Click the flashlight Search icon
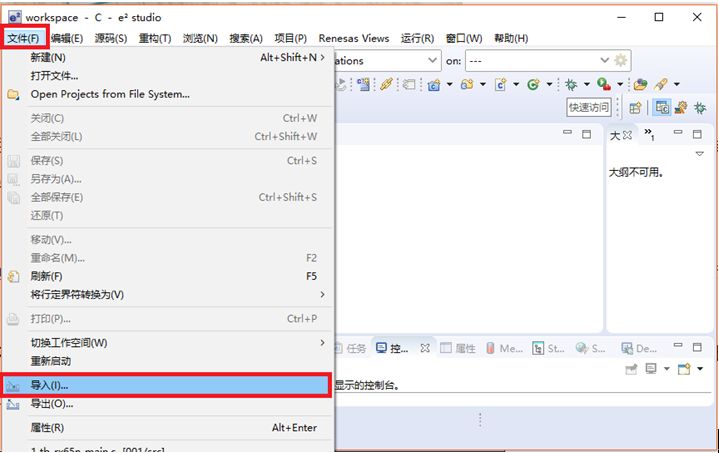 coord(661,84)
